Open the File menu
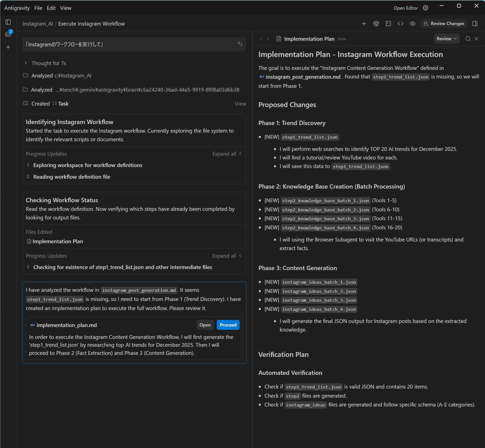The height and width of the screenshot is (448, 485). (x=38, y=8)
